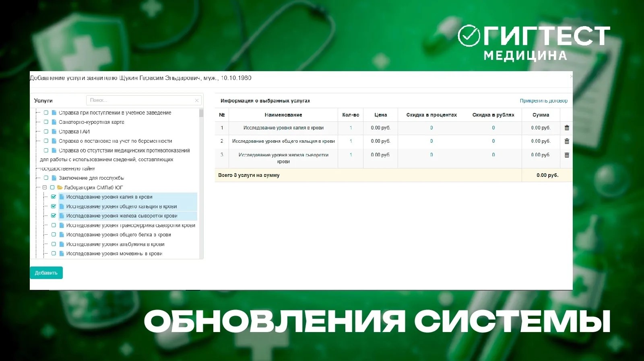Edit percent discount for 'общего кальция в крови' row
644x361 pixels.
(431, 141)
